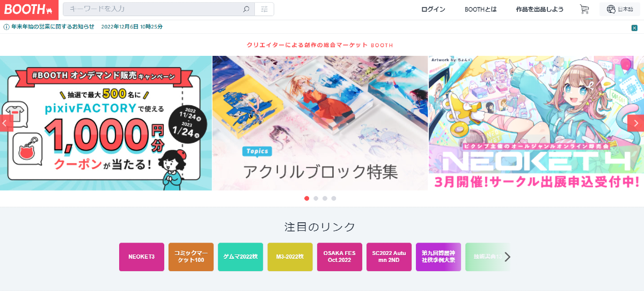The height and width of the screenshot is (291, 644).
Task: Click the globe language icon
Action: point(611,9)
